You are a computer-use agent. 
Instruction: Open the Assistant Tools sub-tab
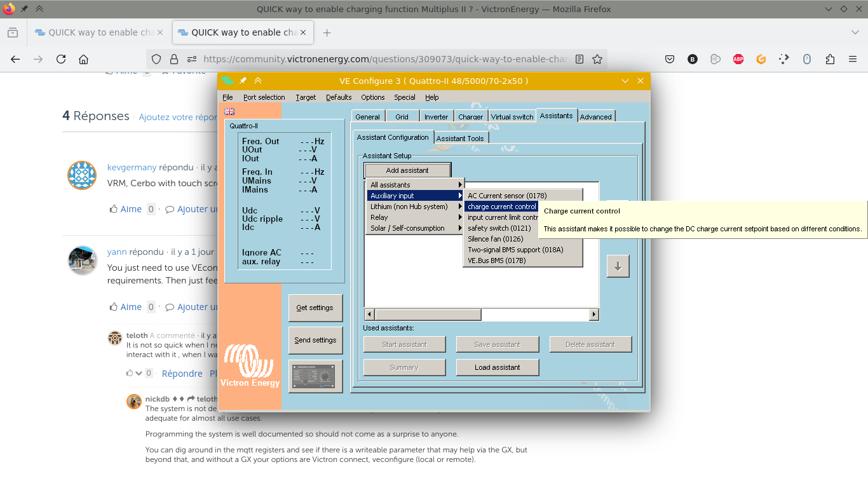click(460, 138)
